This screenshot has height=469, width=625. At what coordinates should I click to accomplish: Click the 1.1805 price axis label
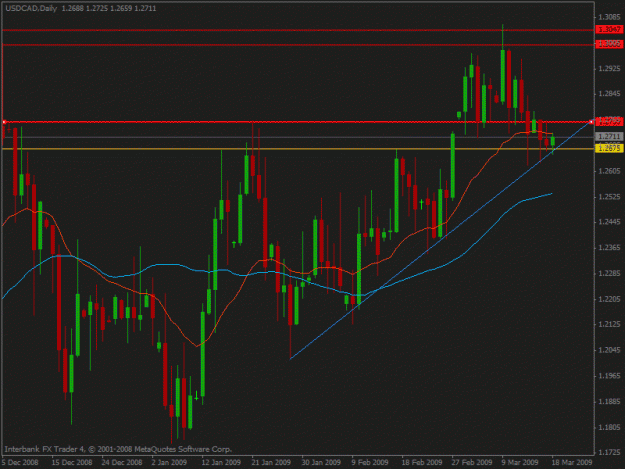pyautogui.click(x=609, y=427)
